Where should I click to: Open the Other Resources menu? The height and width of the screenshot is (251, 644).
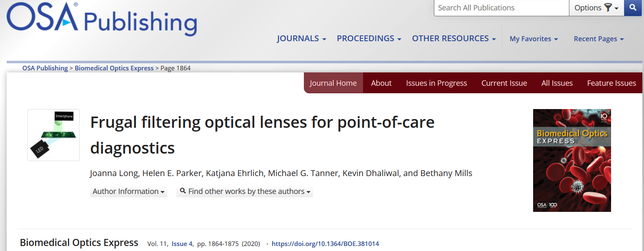pos(454,39)
